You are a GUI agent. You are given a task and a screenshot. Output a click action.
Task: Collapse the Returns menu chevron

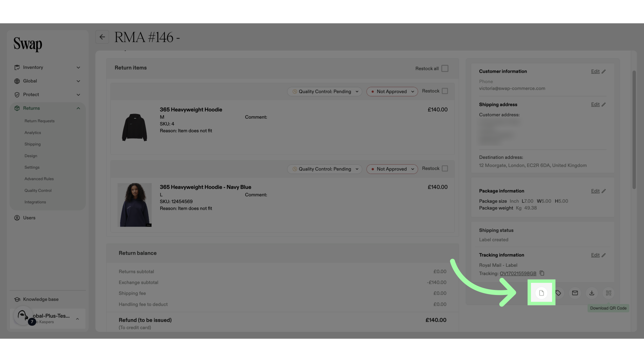(78, 108)
